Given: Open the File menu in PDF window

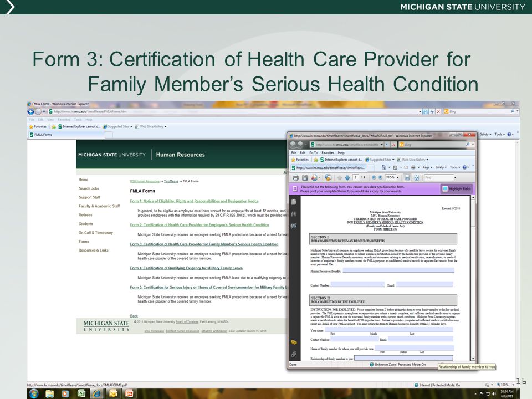Looking at the screenshot, I should point(294,153).
